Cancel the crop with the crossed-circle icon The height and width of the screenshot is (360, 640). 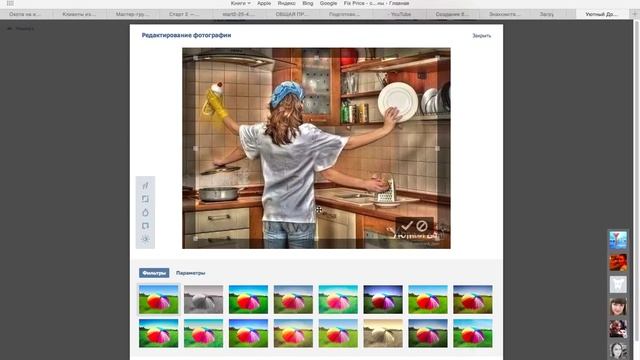coord(422,226)
